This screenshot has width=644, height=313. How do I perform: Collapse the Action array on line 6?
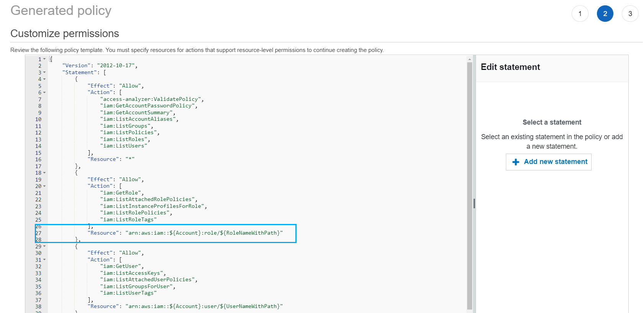click(44, 92)
